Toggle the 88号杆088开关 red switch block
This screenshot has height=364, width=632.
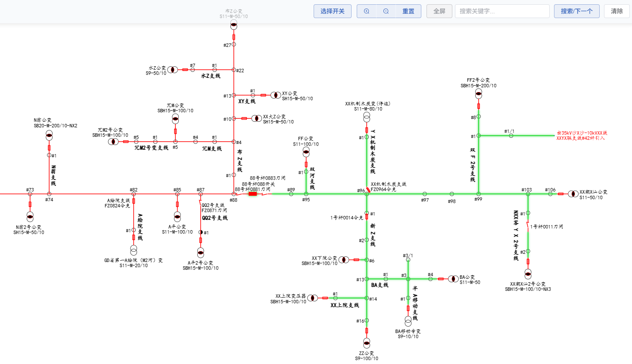tap(253, 194)
